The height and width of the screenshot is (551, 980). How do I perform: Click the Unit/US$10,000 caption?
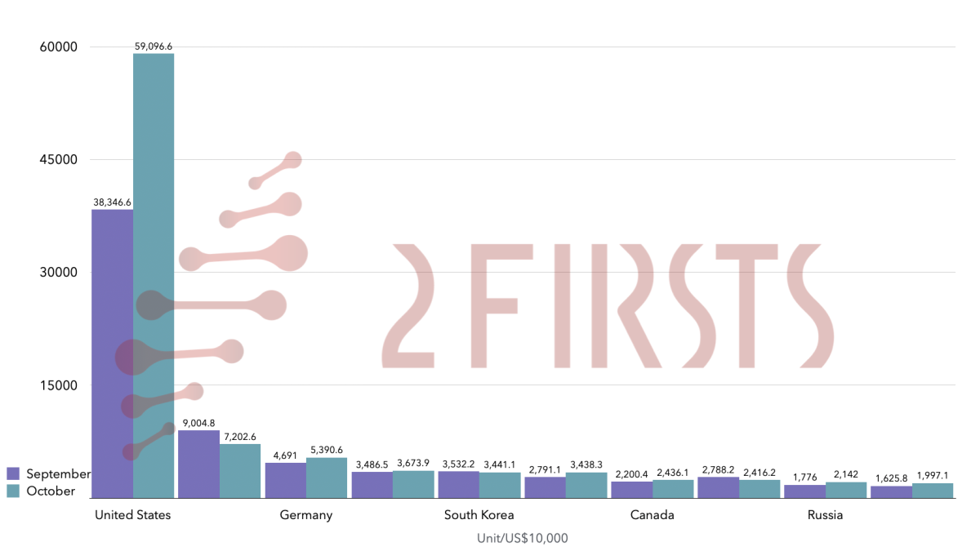(523, 538)
